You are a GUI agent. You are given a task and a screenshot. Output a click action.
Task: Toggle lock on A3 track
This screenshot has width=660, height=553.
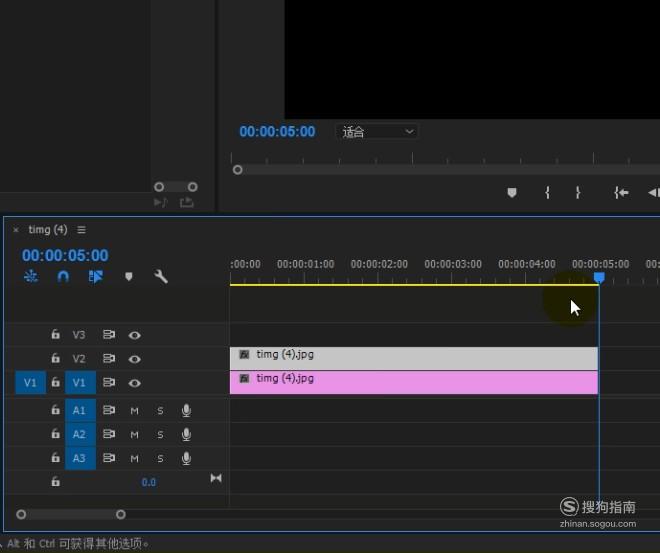coord(55,457)
